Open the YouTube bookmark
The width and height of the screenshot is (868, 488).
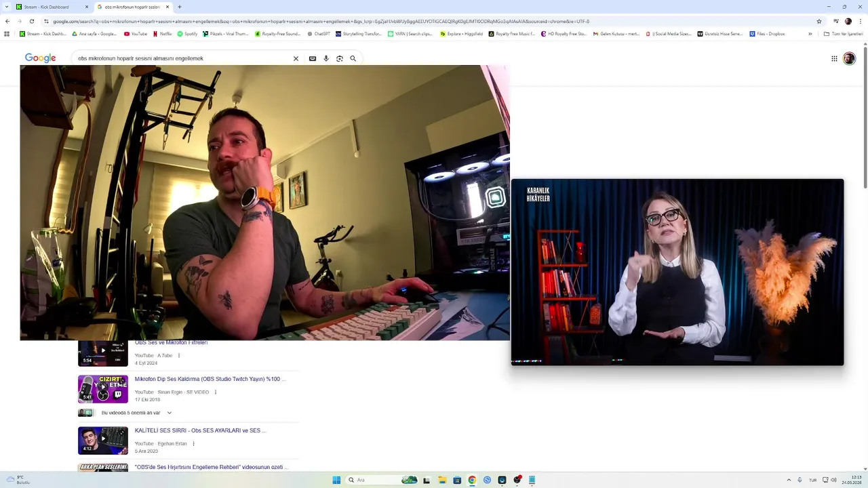(136, 33)
